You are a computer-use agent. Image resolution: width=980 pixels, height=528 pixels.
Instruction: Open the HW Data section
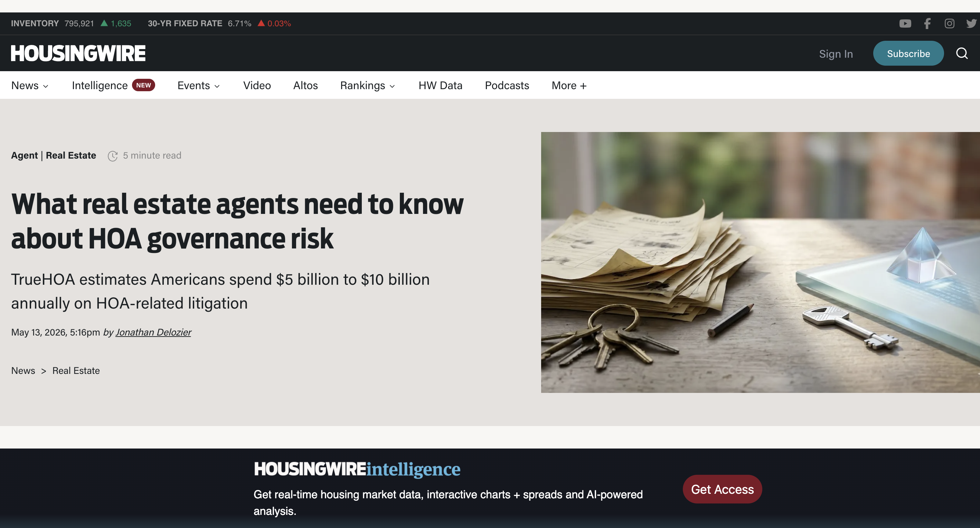[441, 86]
